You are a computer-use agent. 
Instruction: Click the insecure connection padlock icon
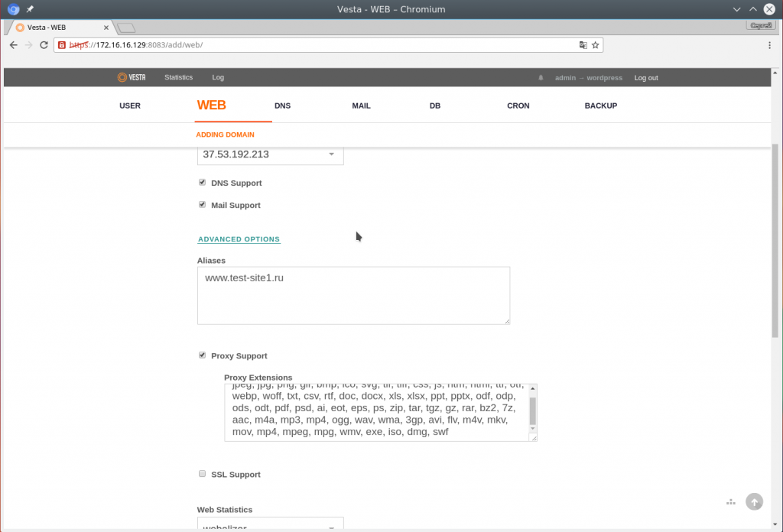(62, 45)
